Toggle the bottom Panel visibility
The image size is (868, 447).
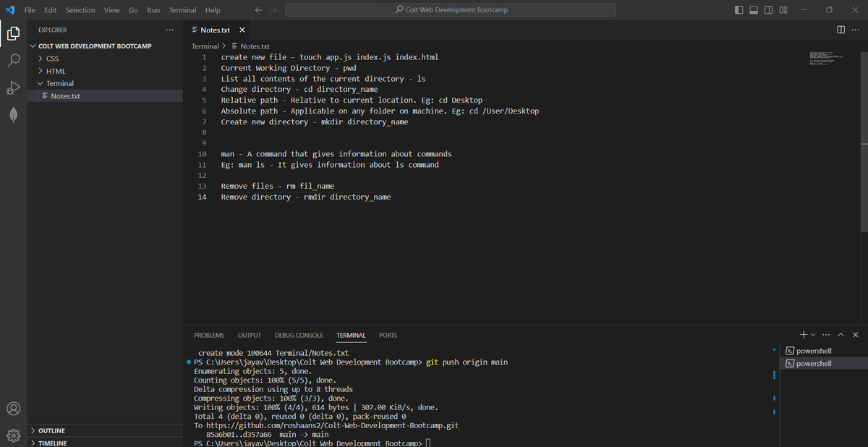pyautogui.click(x=753, y=10)
